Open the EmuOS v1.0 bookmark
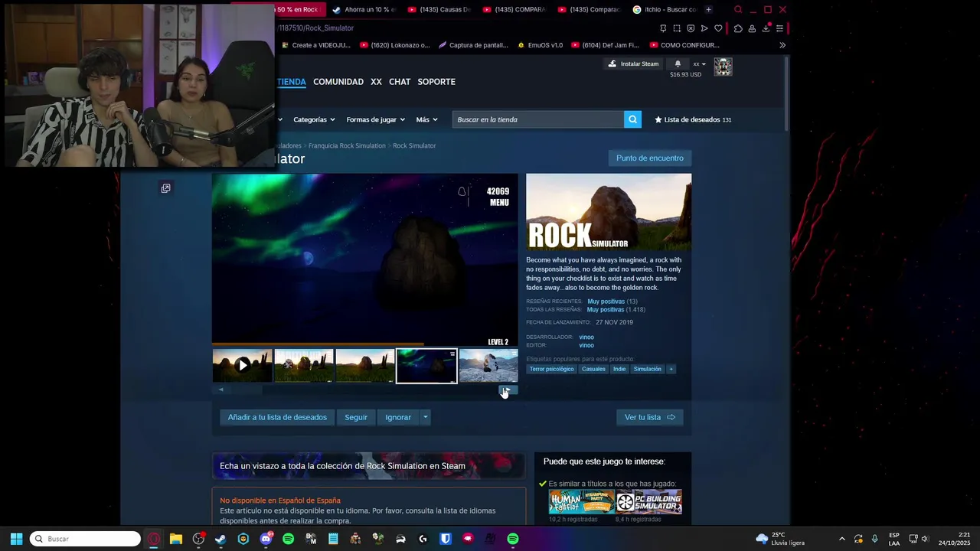Image resolution: width=980 pixels, height=551 pixels. (x=540, y=45)
